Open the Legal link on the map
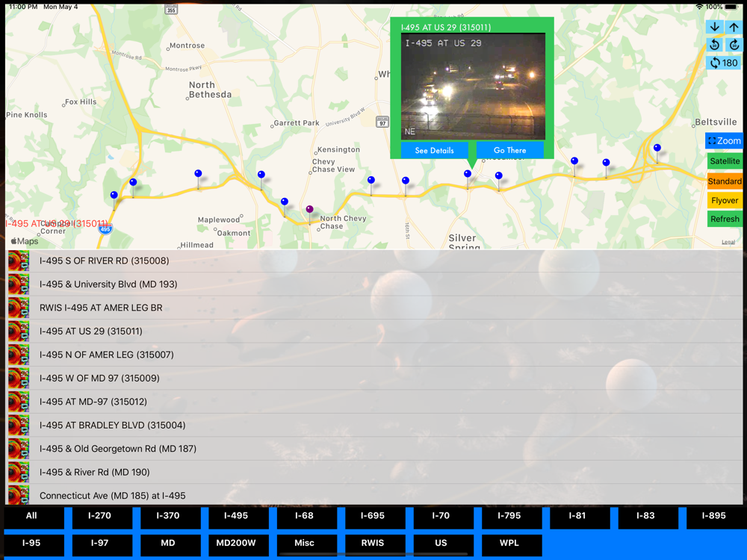747x560 pixels. tap(728, 243)
